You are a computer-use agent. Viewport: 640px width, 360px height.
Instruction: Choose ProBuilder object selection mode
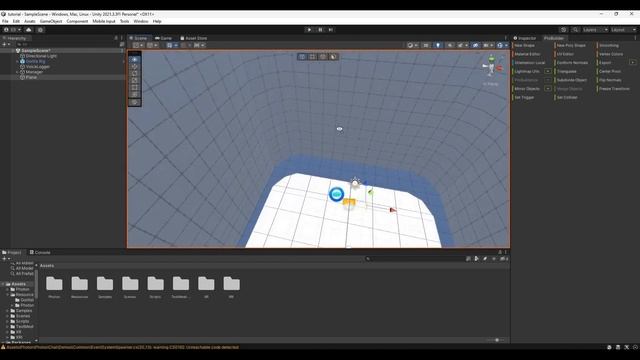pos(302,57)
